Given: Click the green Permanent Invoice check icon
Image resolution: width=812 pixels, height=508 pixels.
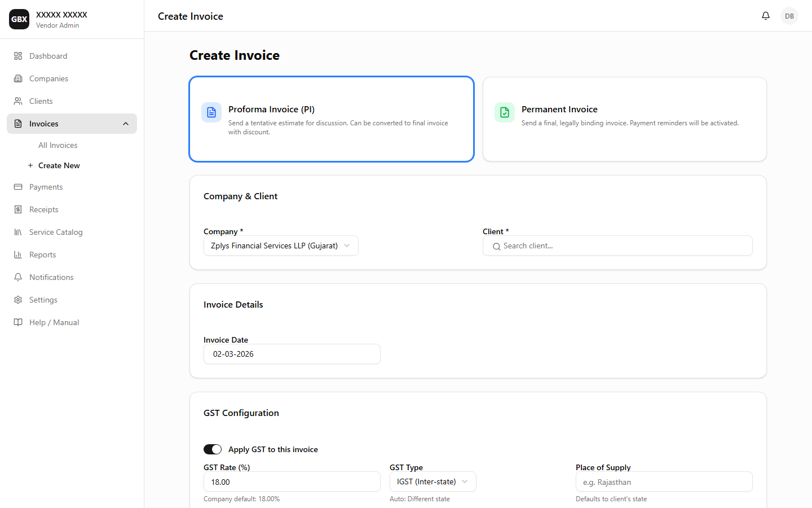Looking at the screenshot, I should point(505,112).
